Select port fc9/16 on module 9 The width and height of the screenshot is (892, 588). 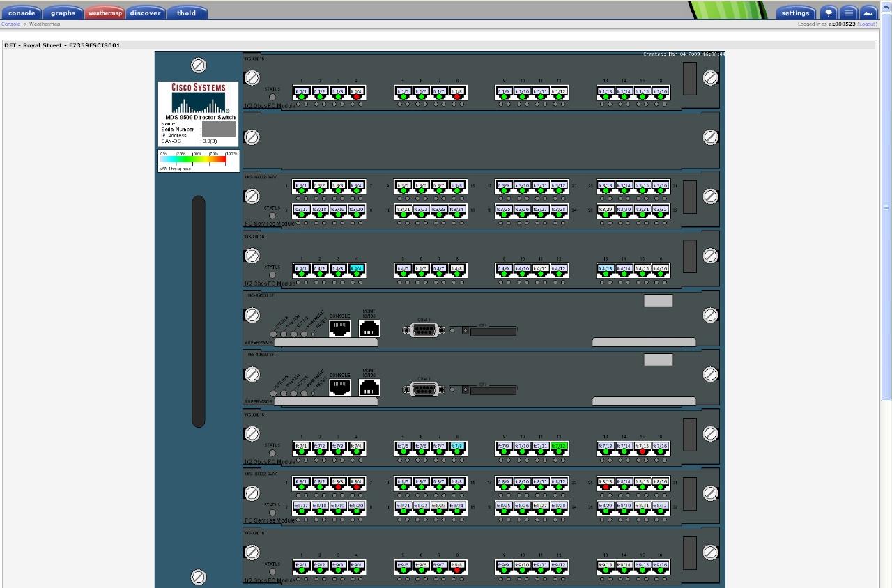tap(660, 566)
